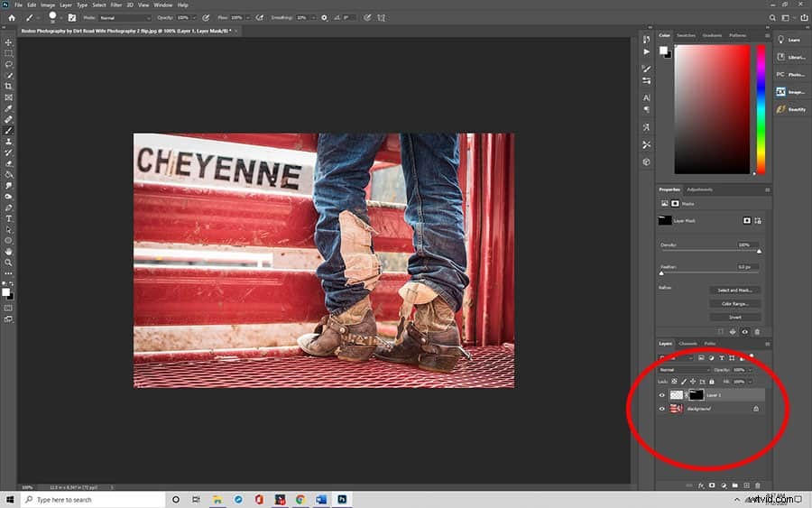Delete the mask in Properties panel
Viewport: 812px width, 508px height.
coord(757,332)
